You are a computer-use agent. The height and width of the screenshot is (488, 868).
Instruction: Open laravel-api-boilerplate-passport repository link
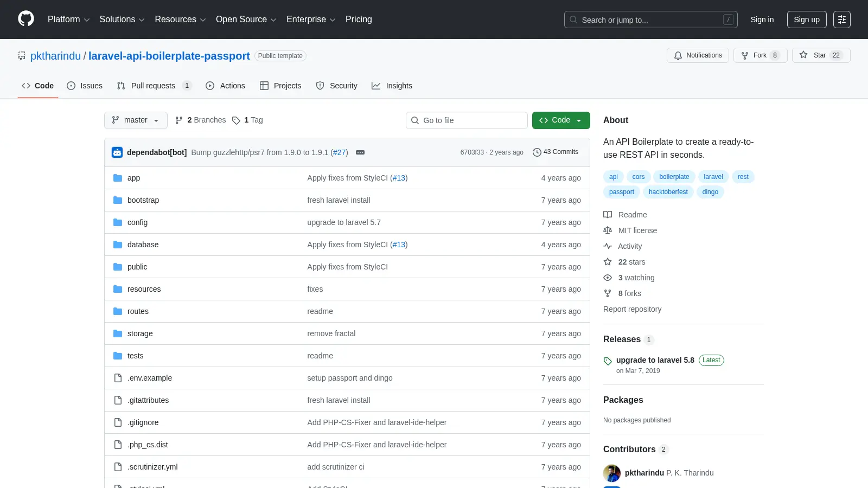pyautogui.click(x=169, y=56)
